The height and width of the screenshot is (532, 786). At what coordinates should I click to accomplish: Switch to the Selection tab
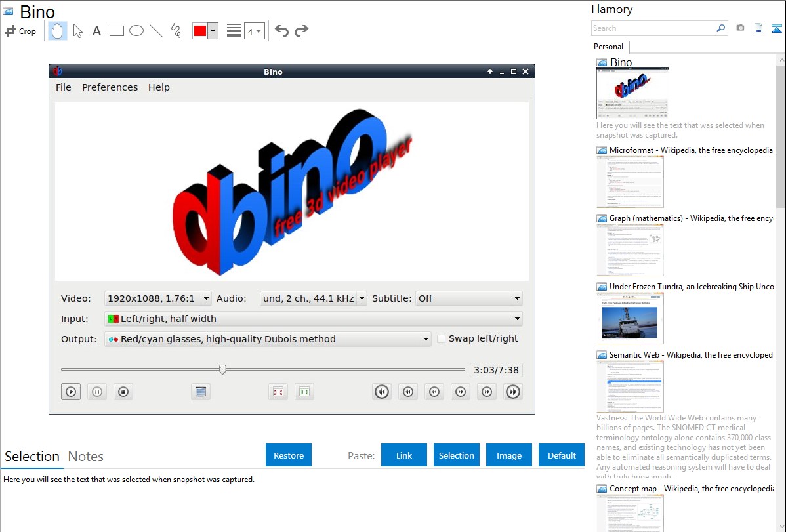tap(31, 457)
